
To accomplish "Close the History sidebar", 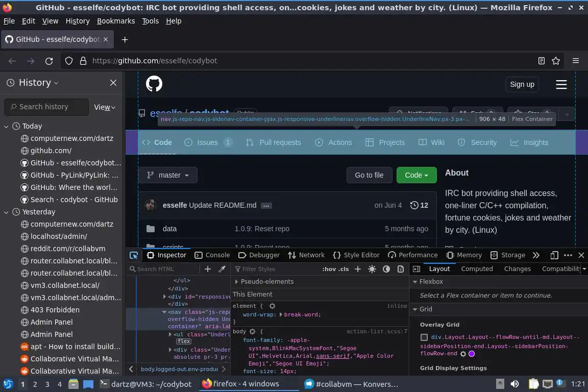I will point(113,83).
